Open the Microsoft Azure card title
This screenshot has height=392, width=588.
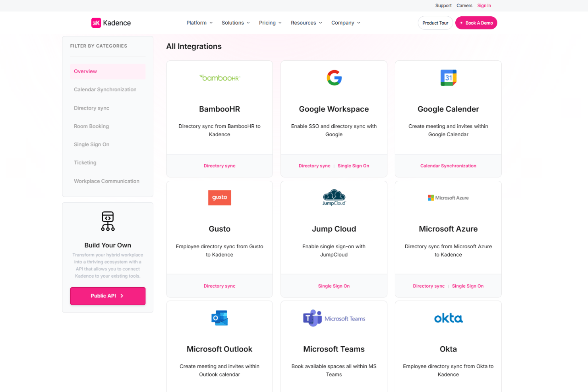(x=448, y=229)
